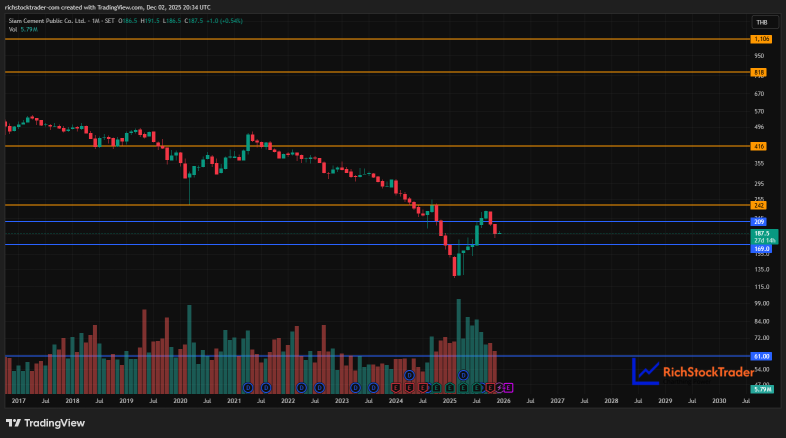The width and height of the screenshot is (786, 438).
Task: Click the 2024 label on time axis
Action: click(396, 401)
